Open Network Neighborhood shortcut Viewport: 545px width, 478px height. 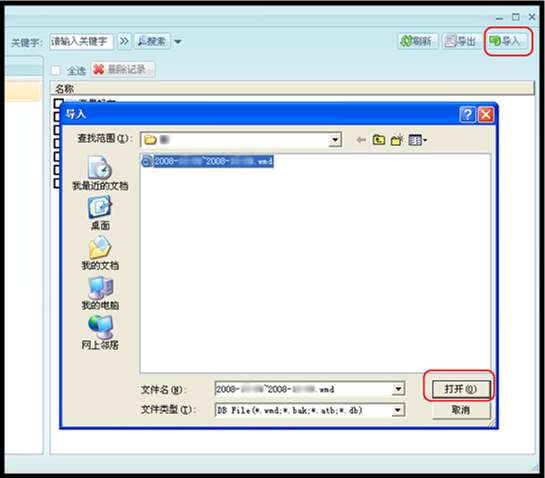pos(100,333)
